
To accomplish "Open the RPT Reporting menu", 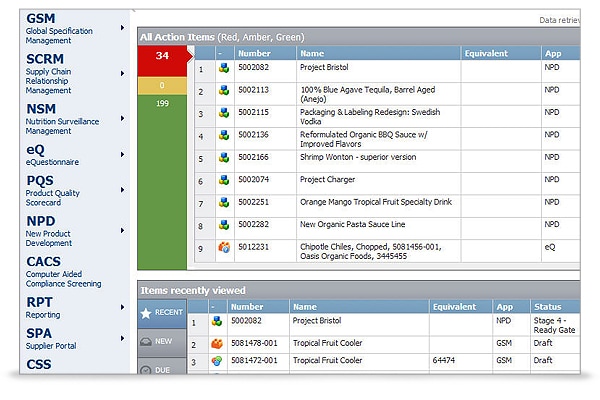I will point(123,309).
